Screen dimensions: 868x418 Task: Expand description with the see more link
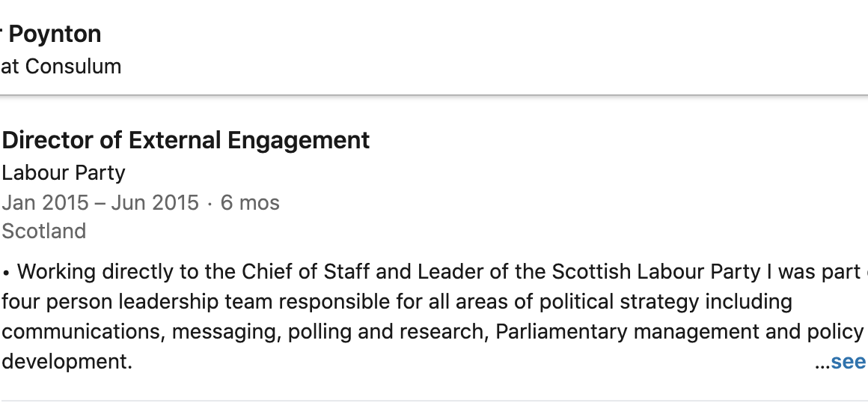click(x=849, y=362)
